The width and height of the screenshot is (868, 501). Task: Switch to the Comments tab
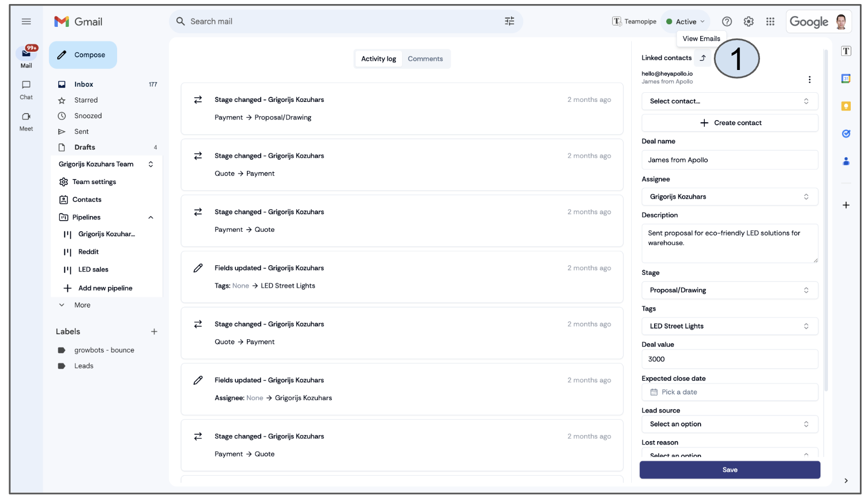click(x=425, y=59)
